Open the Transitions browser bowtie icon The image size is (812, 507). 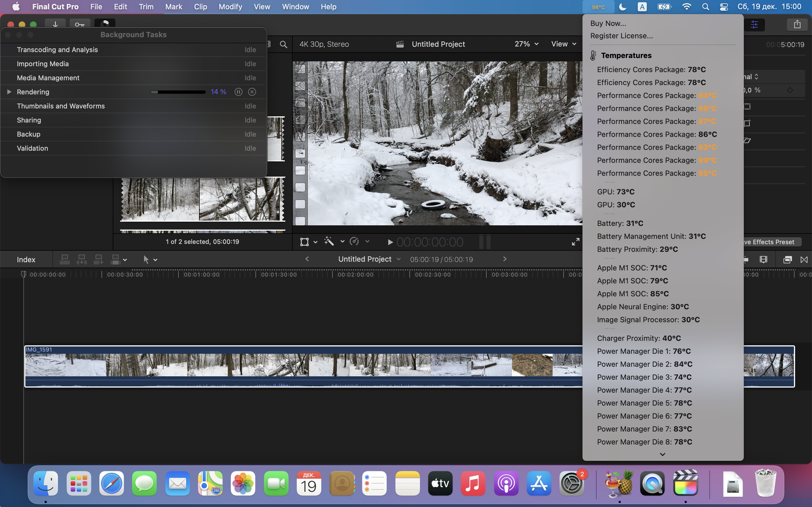[804, 259]
